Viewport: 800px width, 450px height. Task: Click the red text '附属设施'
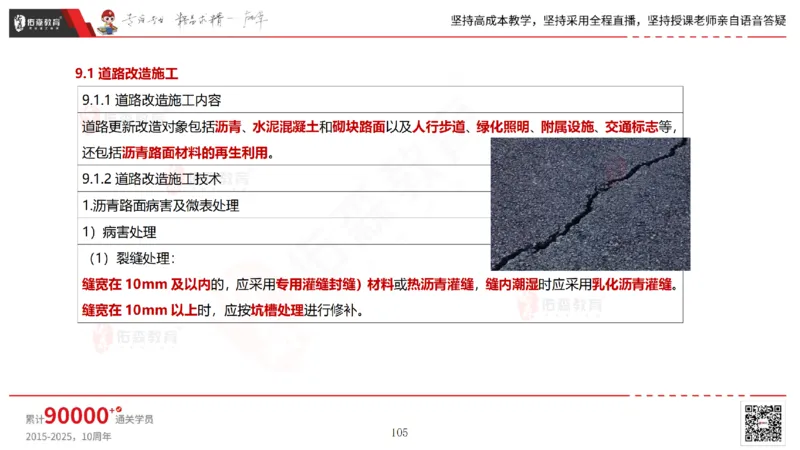click(567, 127)
